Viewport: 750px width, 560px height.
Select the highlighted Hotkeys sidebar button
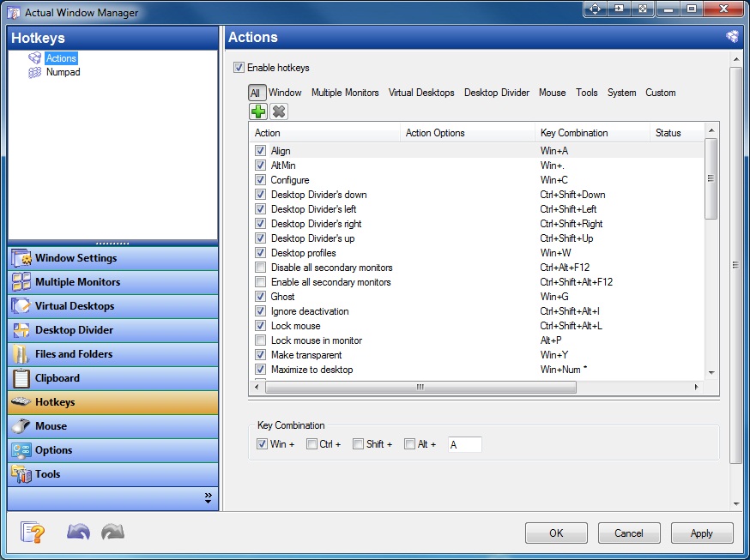(113, 402)
